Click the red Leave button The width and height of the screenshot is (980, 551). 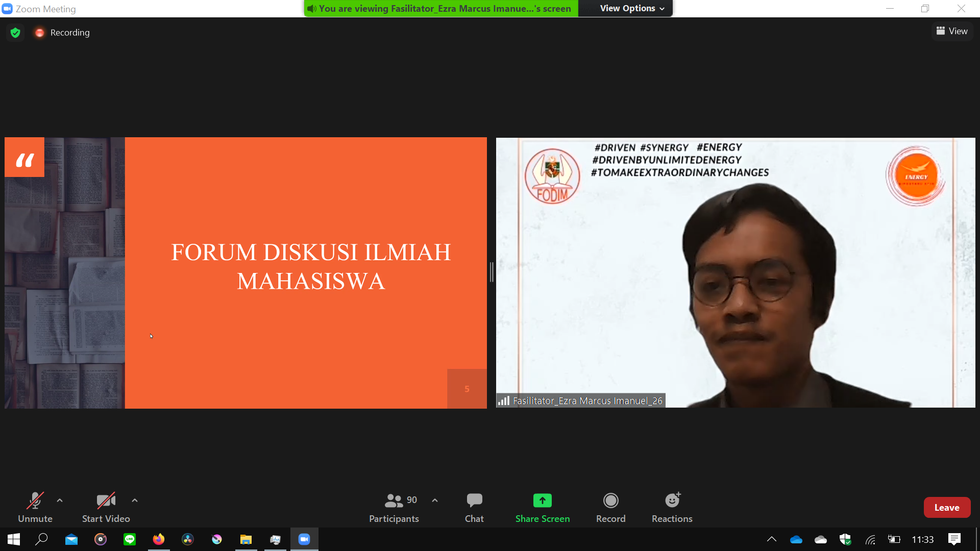coord(947,508)
